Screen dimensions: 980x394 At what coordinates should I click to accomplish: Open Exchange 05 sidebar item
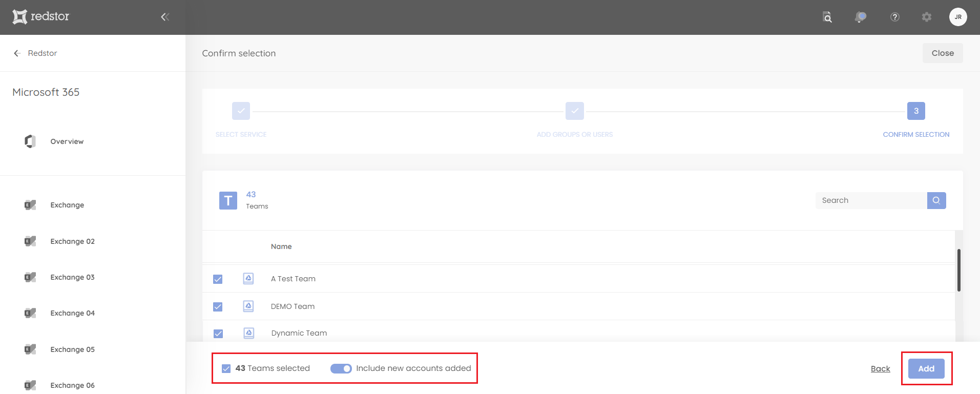coord(72,349)
